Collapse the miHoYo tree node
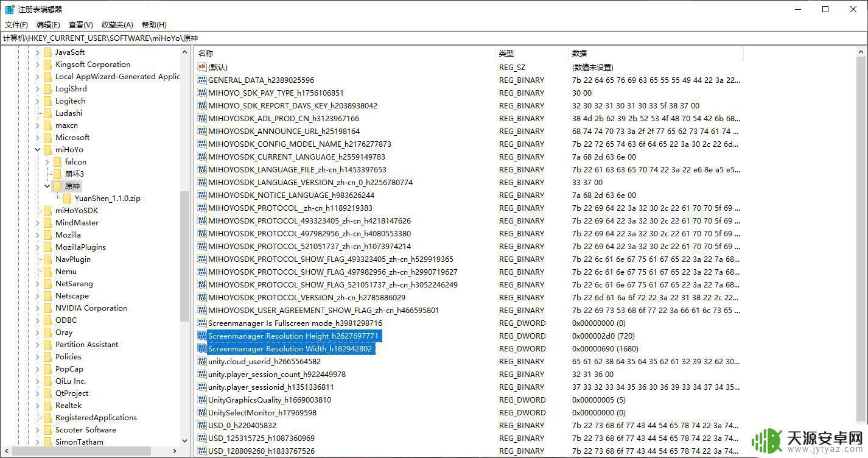Image resolution: width=868 pixels, height=458 pixels. (x=38, y=149)
